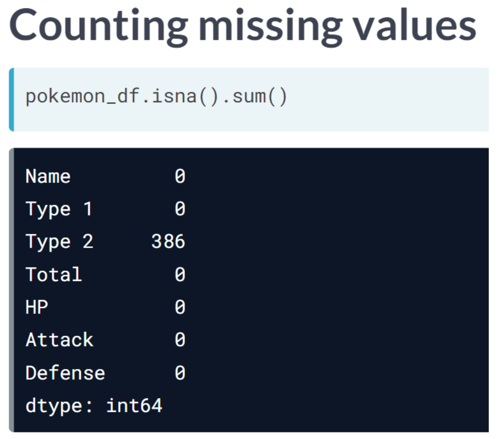Click the 0 count next to Attack
The image size is (504, 439).
point(180,340)
